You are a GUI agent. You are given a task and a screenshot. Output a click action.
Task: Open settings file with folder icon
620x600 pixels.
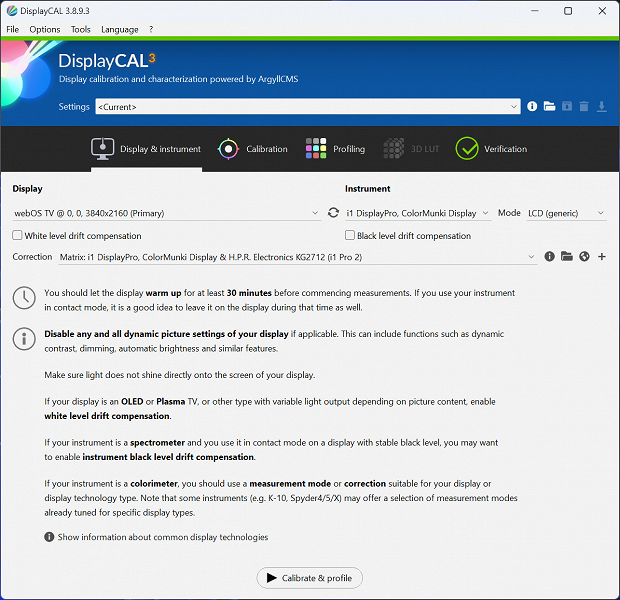(x=549, y=106)
